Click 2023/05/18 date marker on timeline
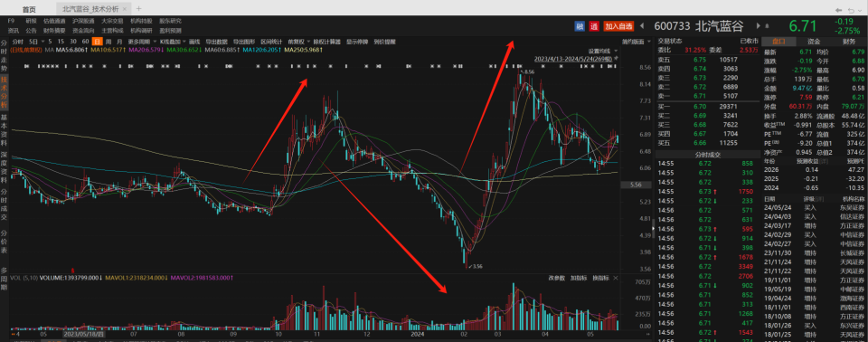Image resolution: width=868 pixels, height=342 pixels. [x=83, y=335]
